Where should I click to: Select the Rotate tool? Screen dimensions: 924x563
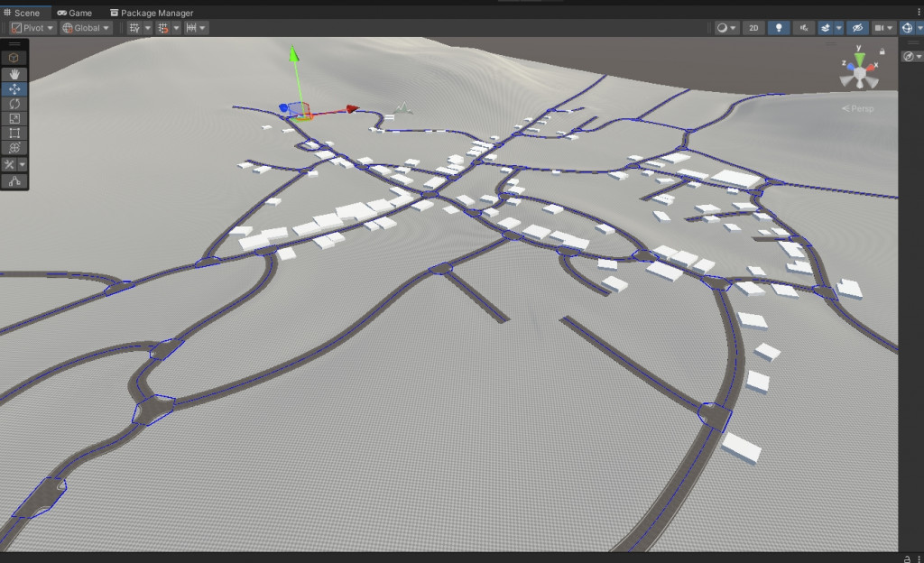coord(14,104)
